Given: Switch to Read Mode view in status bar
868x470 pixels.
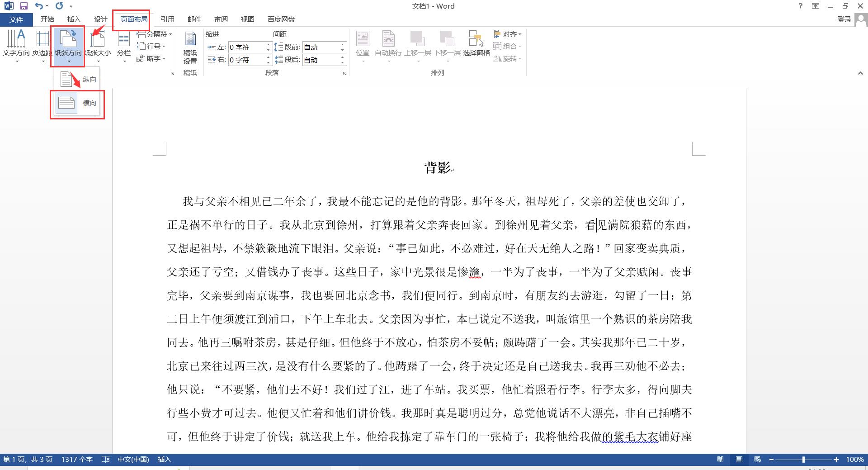Looking at the screenshot, I should click(720, 459).
